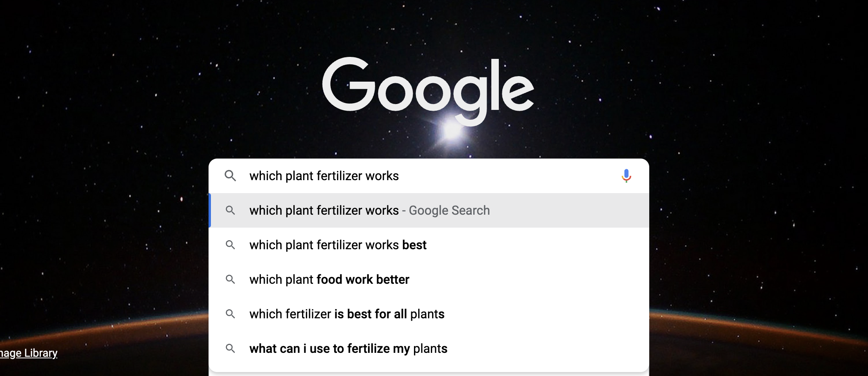
Task: Click the Google logo
Action: [428, 90]
